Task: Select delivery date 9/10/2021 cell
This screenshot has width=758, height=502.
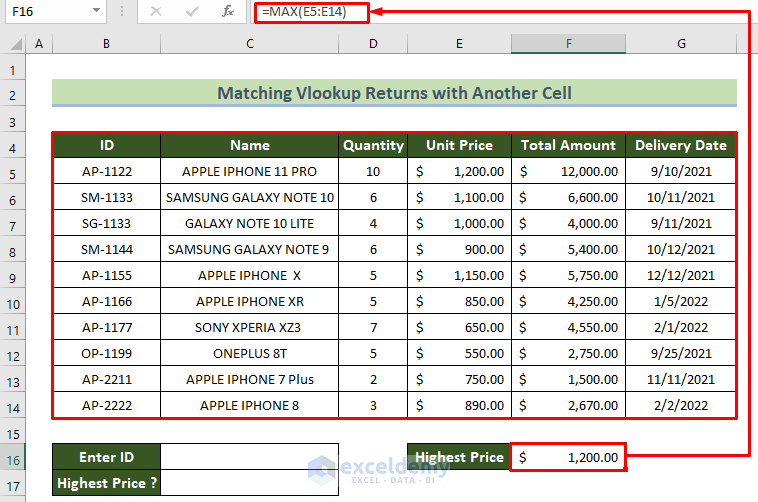Action: coord(681,171)
